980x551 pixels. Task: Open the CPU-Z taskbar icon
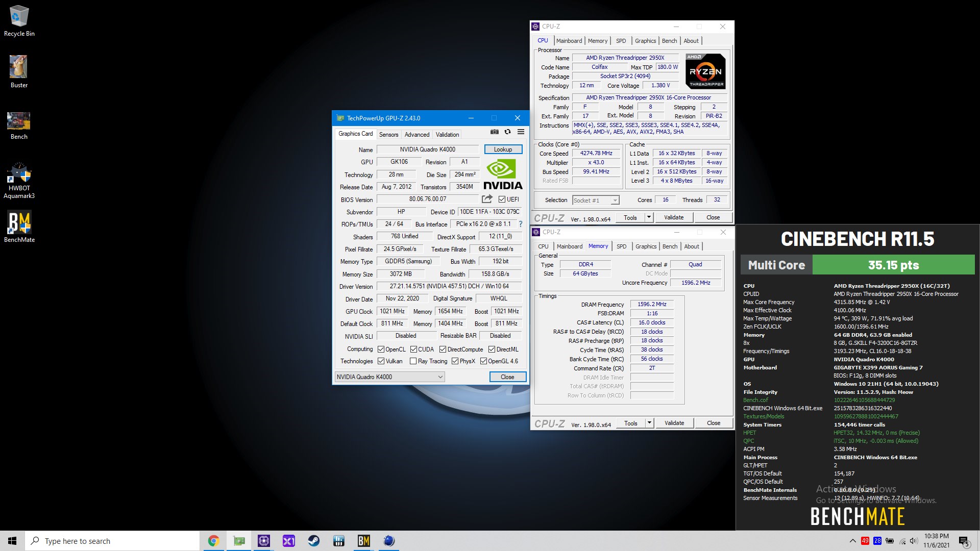click(x=264, y=541)
